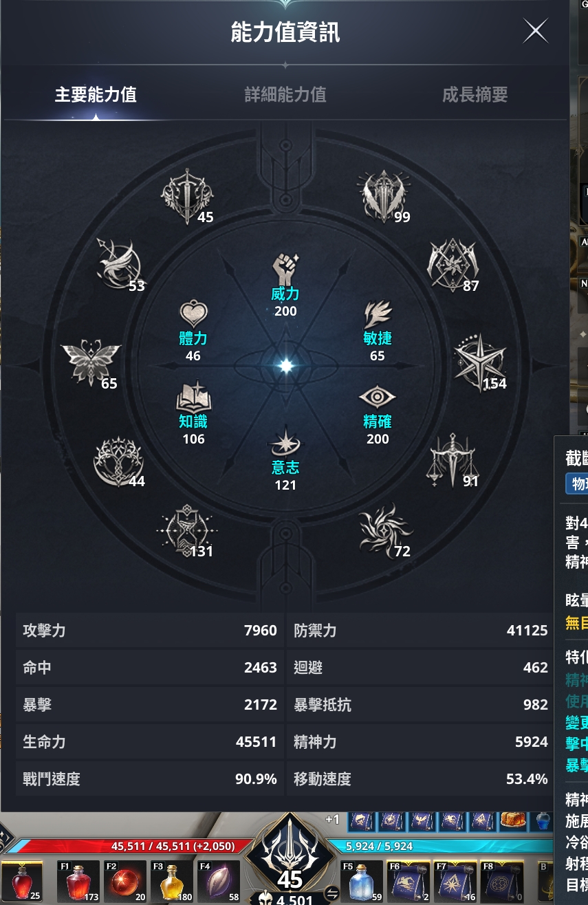The height and width of the screenshot is (905, 588).
Task: Click the swap arrows beside 4,501
Action: tap(332, 894)
